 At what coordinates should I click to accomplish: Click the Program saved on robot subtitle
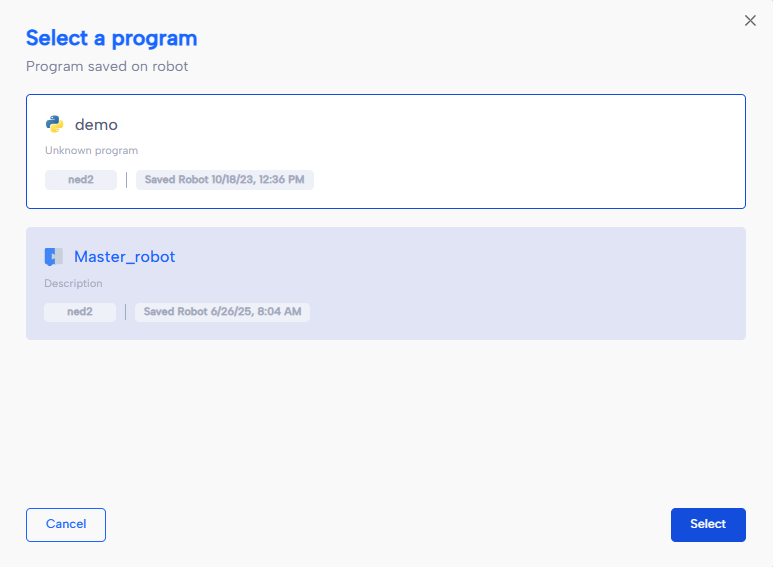[107, 67]
